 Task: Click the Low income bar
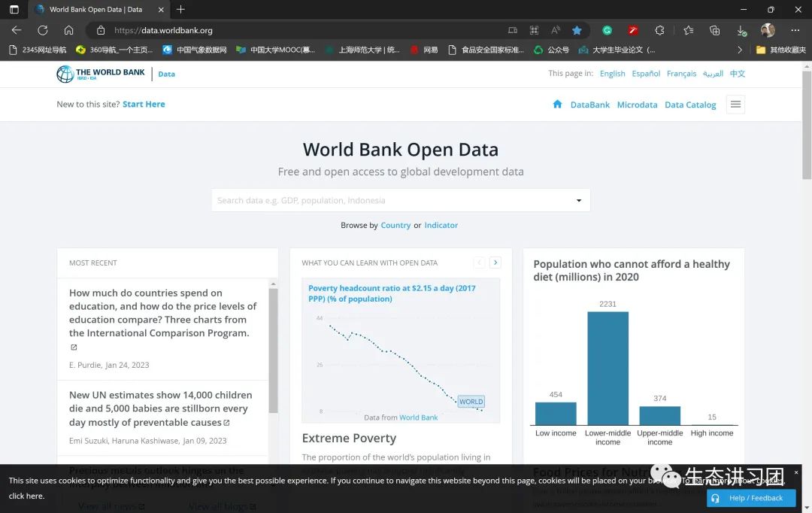pos(556,414)
